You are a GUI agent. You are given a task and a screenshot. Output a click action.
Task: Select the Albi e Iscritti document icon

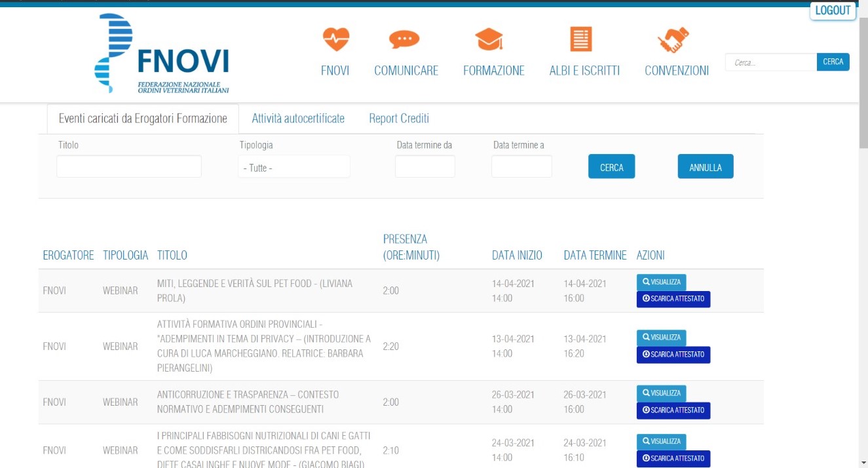[580, 40]
